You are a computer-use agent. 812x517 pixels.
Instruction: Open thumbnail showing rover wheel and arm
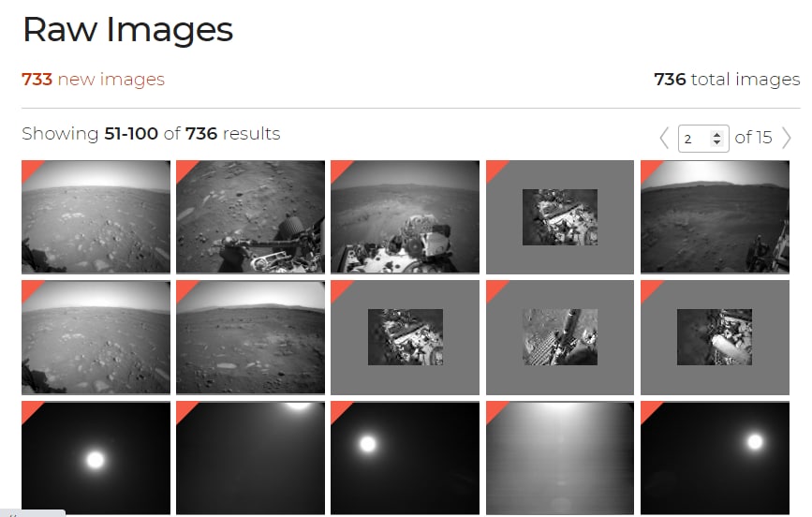point(251,216)
